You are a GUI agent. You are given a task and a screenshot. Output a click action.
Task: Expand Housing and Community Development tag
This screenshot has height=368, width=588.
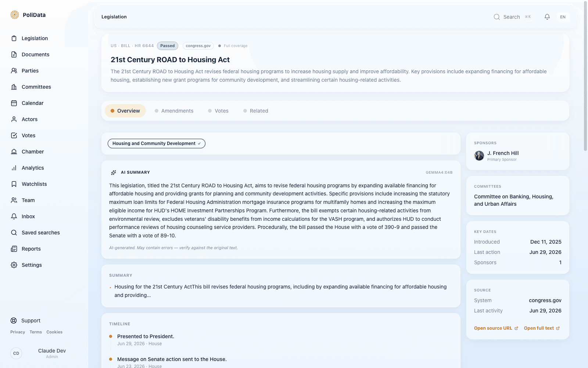157,144
